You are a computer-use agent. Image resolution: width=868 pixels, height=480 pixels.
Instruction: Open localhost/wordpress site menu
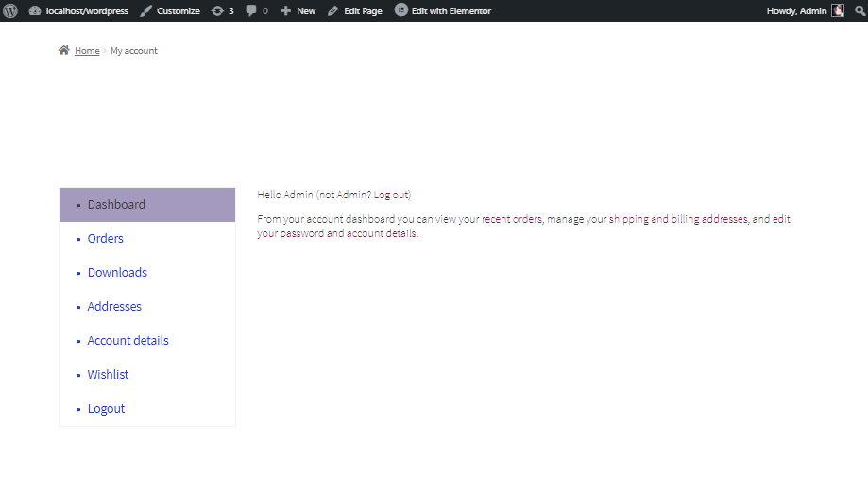click(x=87, y=10)
